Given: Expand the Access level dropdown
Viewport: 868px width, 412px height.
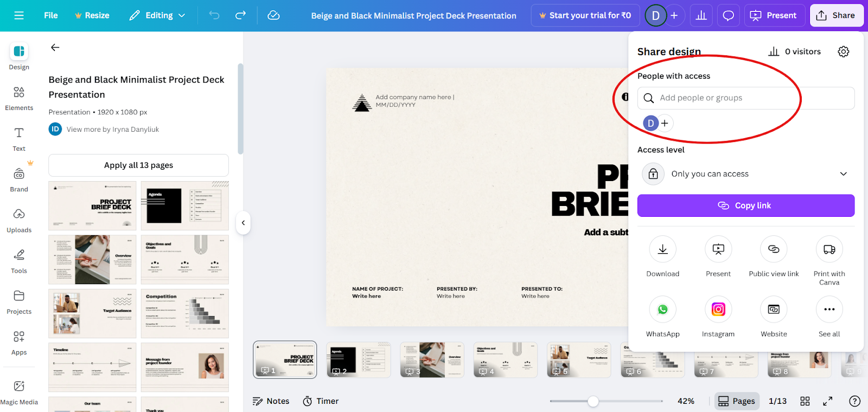Looking at the screenshot, I should point(745,174).
